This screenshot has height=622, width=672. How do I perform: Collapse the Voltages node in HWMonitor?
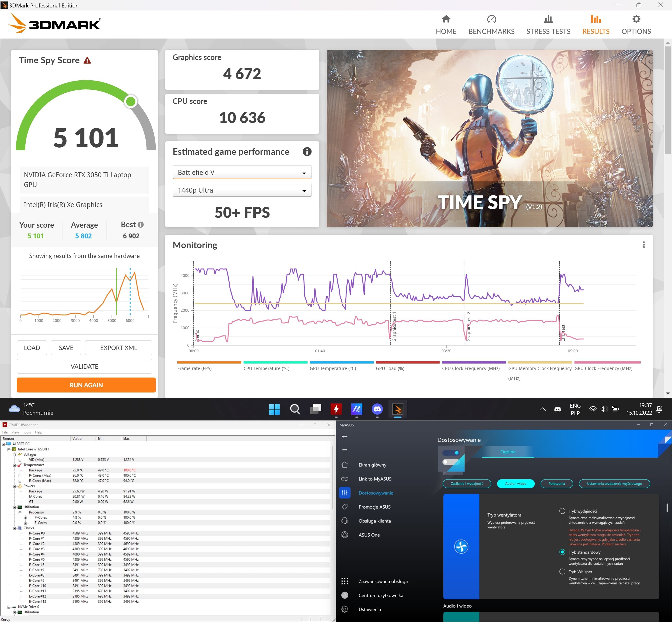click(14, 455)
